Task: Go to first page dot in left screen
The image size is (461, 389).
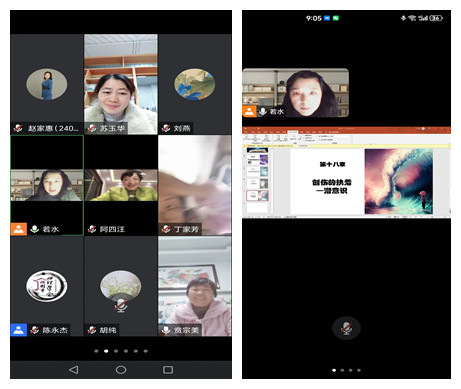Action: point(96,351)
